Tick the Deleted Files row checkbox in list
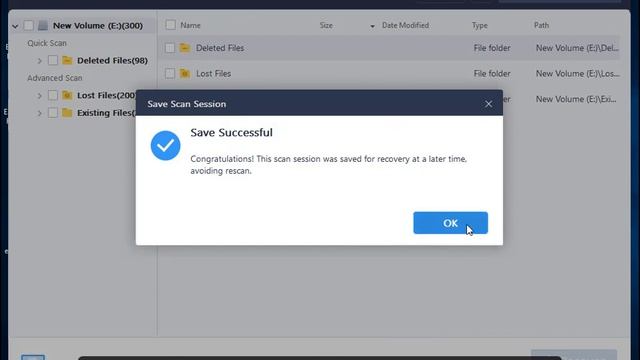 170,48
